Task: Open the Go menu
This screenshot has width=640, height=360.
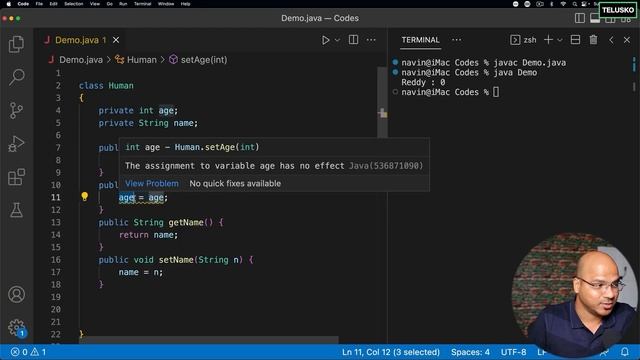Action: [x=109, y=4]
